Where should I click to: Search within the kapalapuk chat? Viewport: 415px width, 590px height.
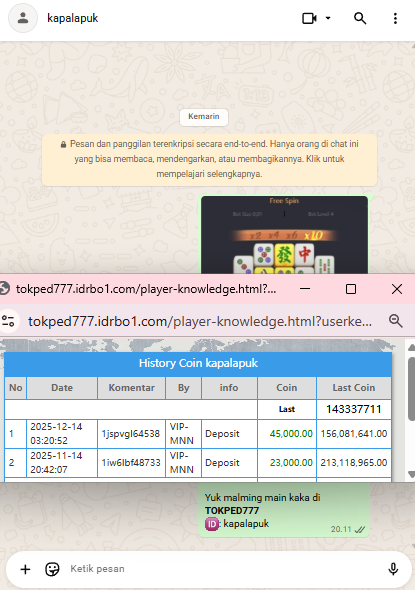click(360, 18)
